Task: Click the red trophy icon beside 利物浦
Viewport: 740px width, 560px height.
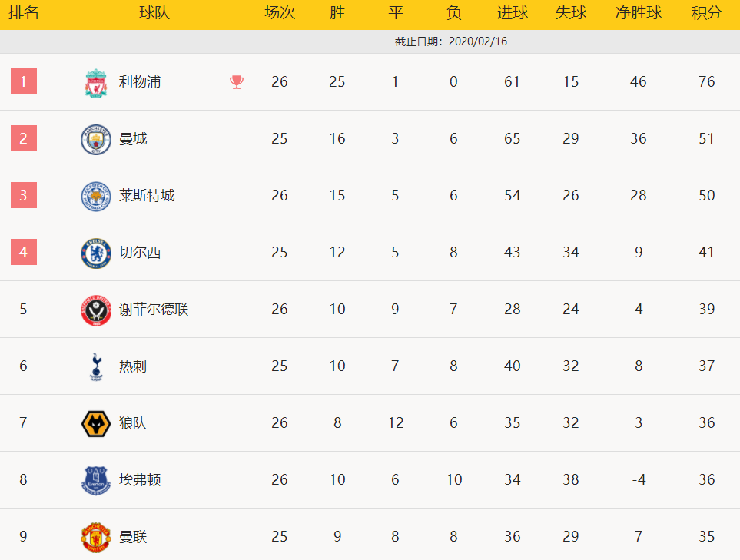Action: (x=237, y=82)
